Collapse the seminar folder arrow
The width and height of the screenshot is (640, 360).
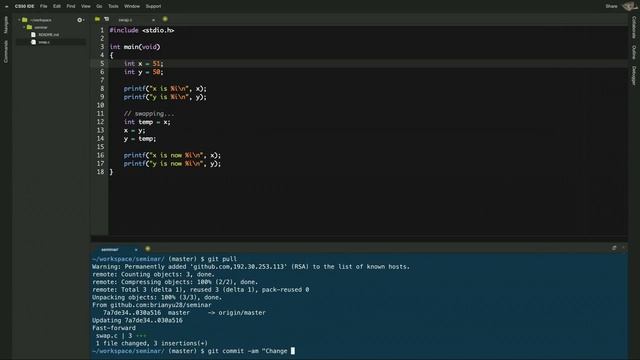(24, 27)
